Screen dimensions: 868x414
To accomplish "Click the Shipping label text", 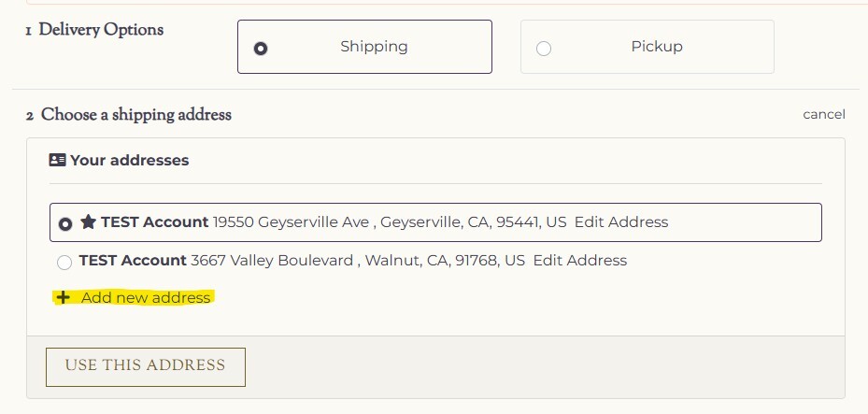I will (x=374, y=47).
